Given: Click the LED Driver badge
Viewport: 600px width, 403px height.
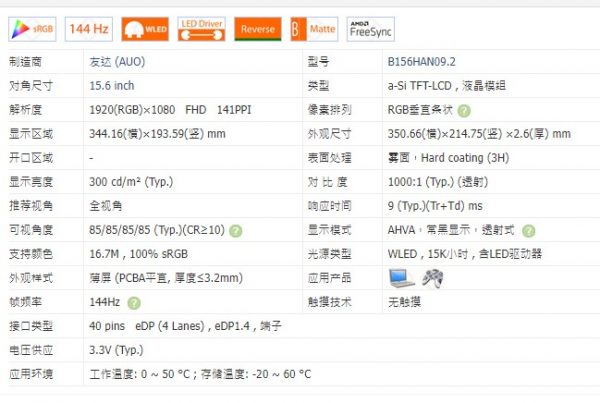Looking at the screenshot, I should [202, 29].
